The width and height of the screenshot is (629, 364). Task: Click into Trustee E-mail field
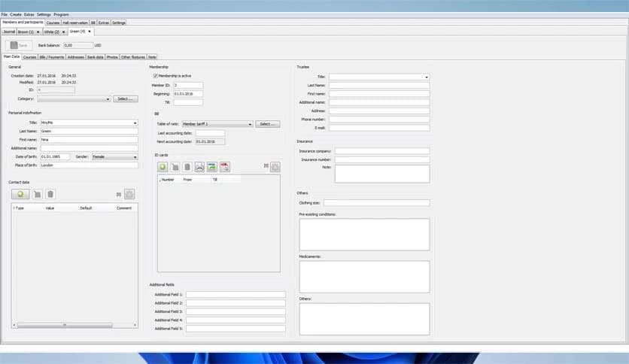379,128
